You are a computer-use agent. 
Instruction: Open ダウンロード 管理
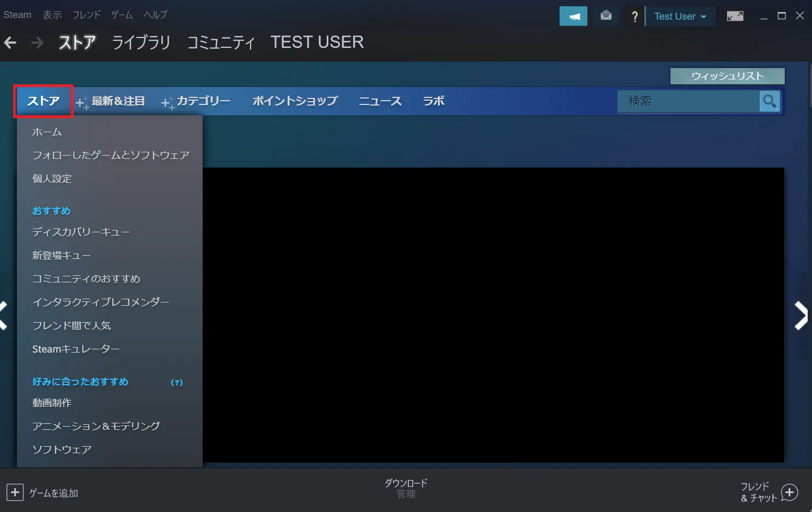coord(406,488)
